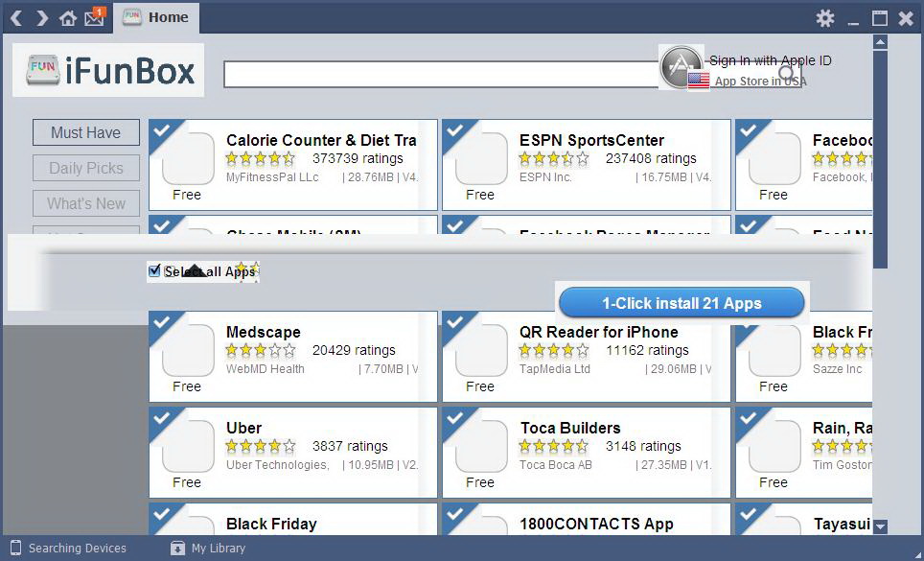This screenshot has width=924, height=561.
Task: Open the ESPN SportsCenter app icon
Action: pyautogui.click(x=481, y=158)
